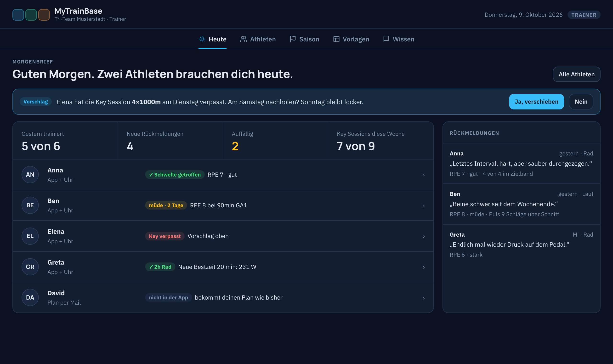Click the Key verpasst badge
Viewport: 613px width, 364px height.
click(165, 236)
